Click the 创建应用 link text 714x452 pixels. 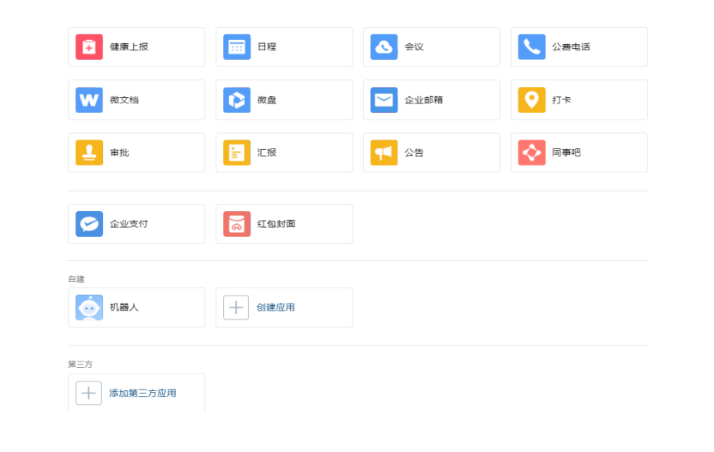[x=276, y=308]
